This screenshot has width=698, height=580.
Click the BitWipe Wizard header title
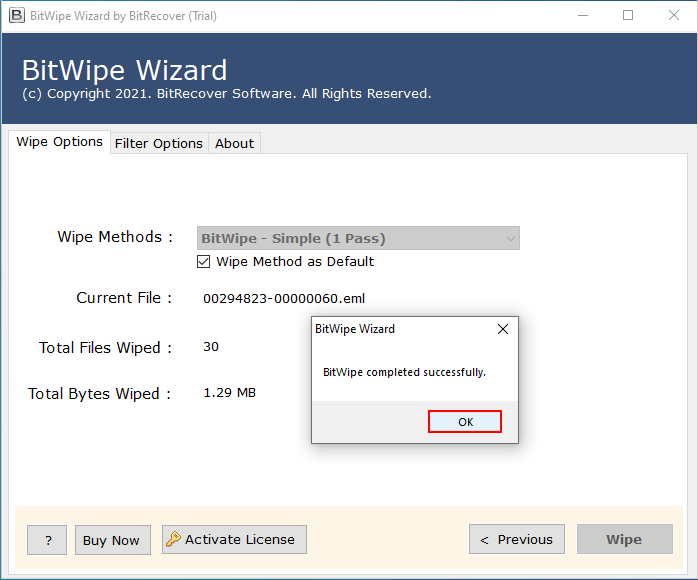[x=125, y=70]
